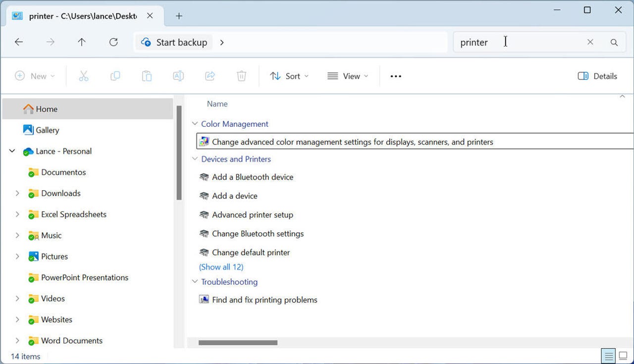The height and width of the screenshot is (364, 634).
Task: Select Home in navigation pane
Action: pos(88,109)
